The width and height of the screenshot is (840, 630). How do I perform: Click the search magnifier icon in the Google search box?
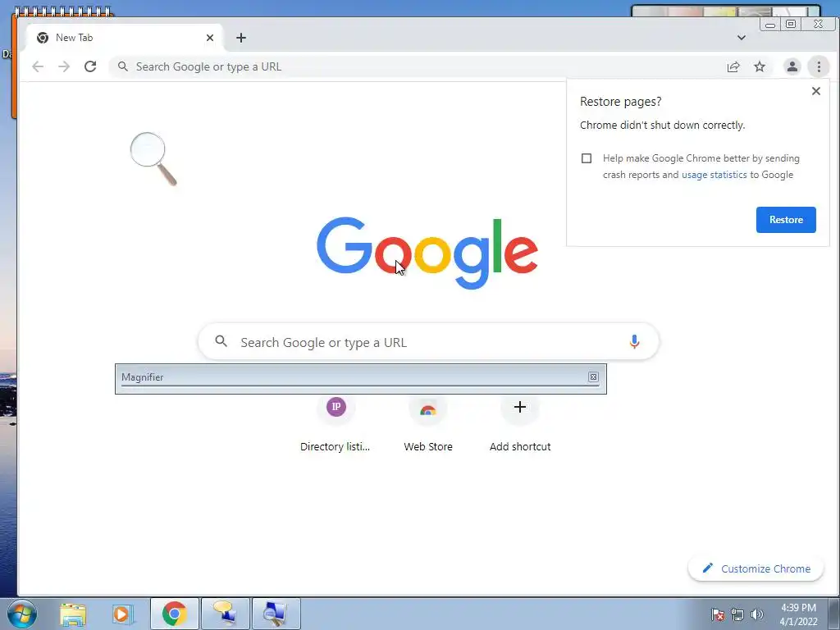click(221, 341)
